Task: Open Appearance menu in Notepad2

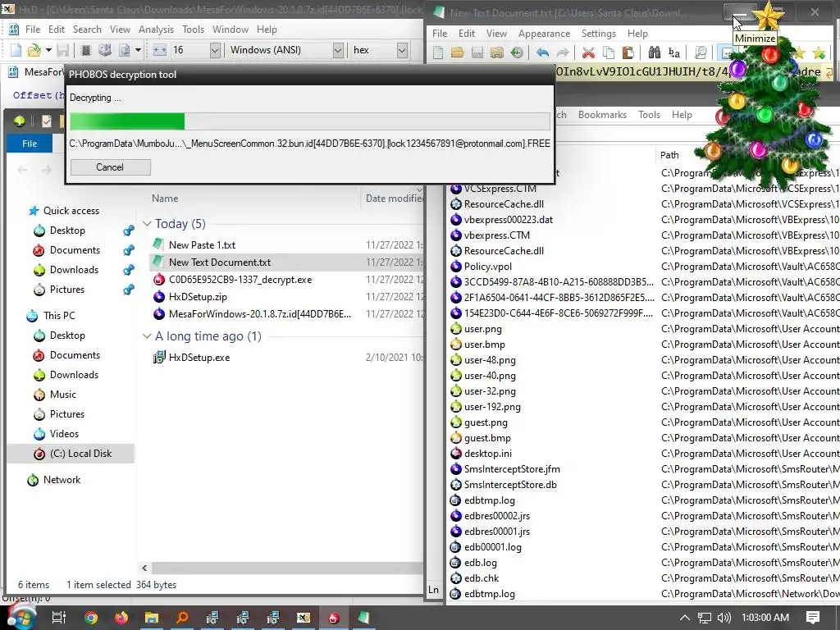Action: pyautogui.click(x=544, y=34)
